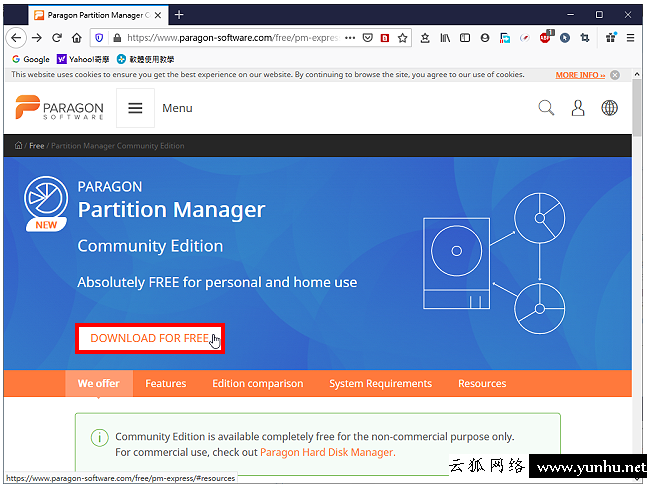Click the MORE INFO cookie link

pos(580,75)
